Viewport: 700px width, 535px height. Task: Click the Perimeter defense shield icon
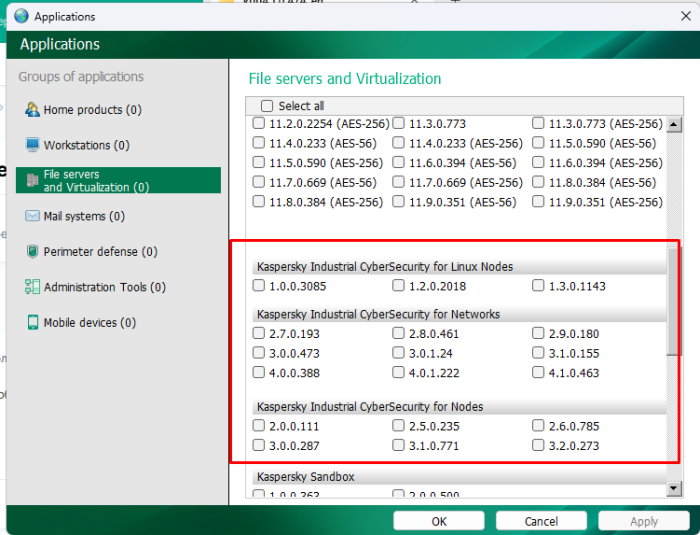(x=32, y=251)
